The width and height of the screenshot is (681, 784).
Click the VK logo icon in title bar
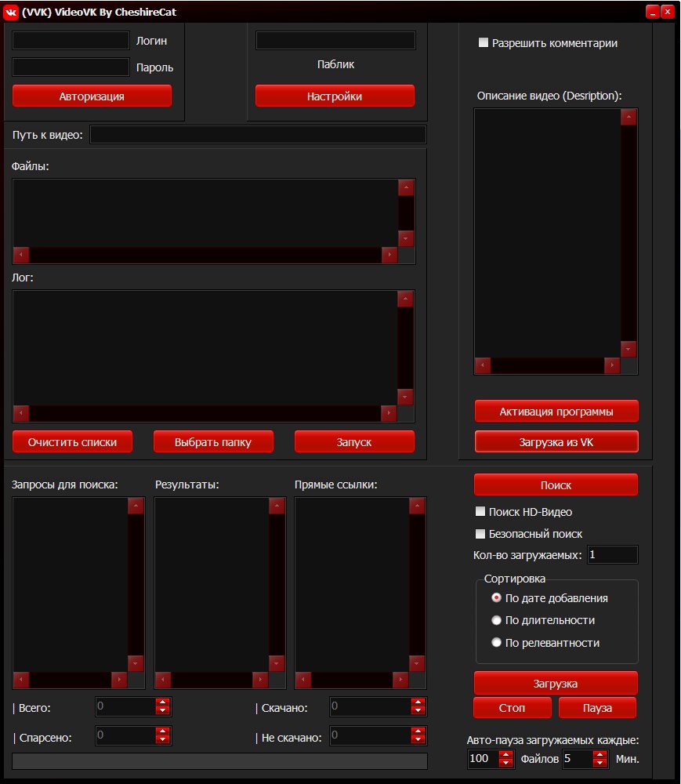coord(11,12)
